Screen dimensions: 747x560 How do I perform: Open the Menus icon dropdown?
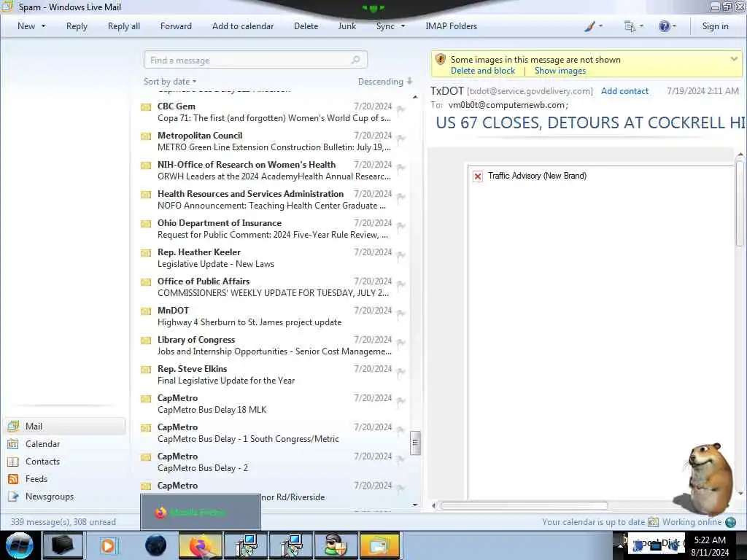[x=634, y=26]
